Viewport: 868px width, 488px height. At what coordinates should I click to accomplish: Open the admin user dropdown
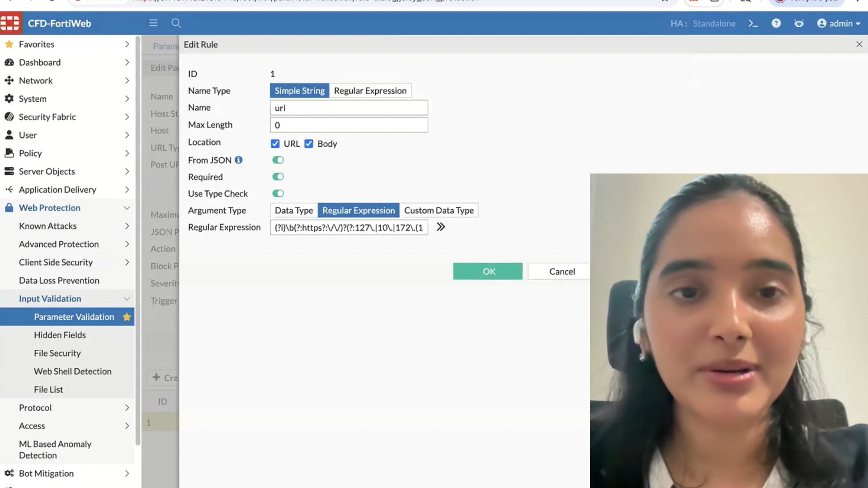click(839, 23)
